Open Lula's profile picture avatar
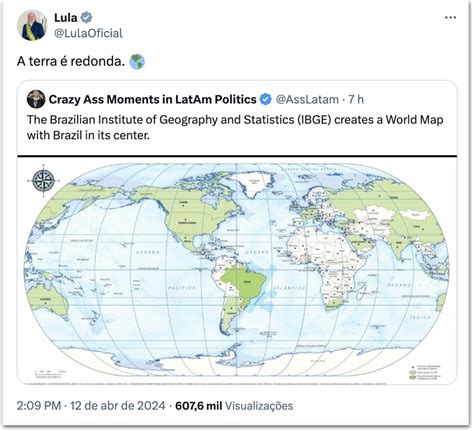 click(x=32, y=25)
